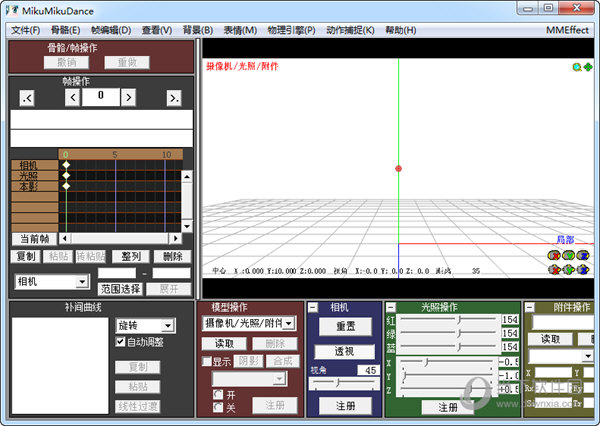Click the delete (删除) button in frame panel
Screen dimensions: 600x426
coord(172,256)
